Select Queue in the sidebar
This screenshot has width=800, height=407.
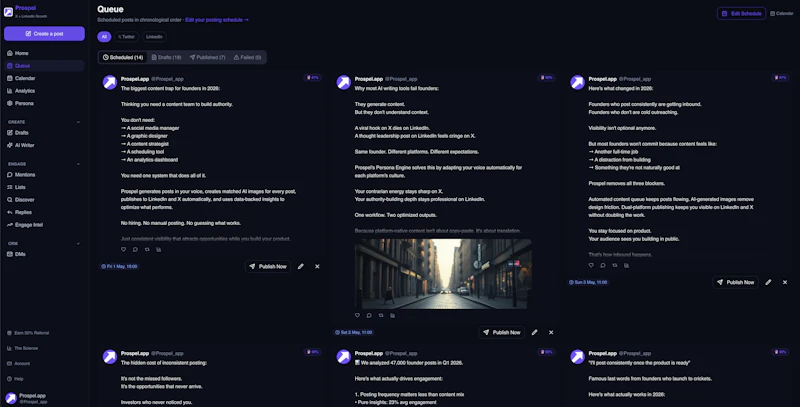44,66
